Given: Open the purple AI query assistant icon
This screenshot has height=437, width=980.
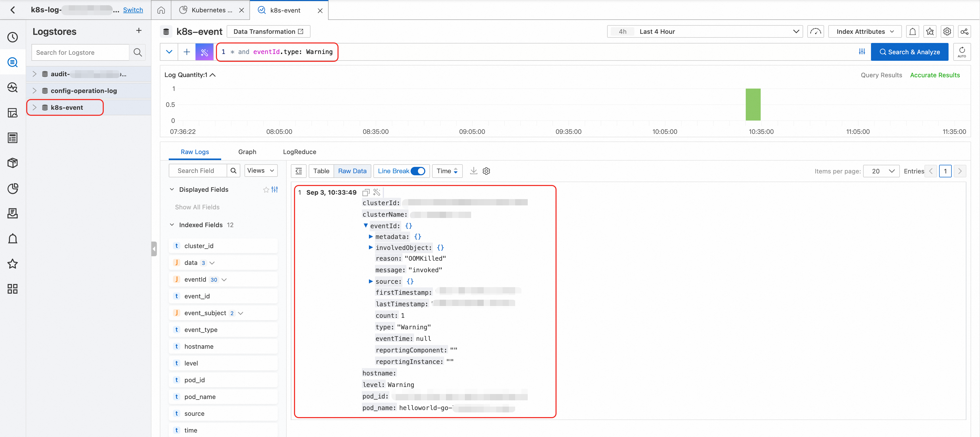Looking at the screenshot, I should [204, 52].
